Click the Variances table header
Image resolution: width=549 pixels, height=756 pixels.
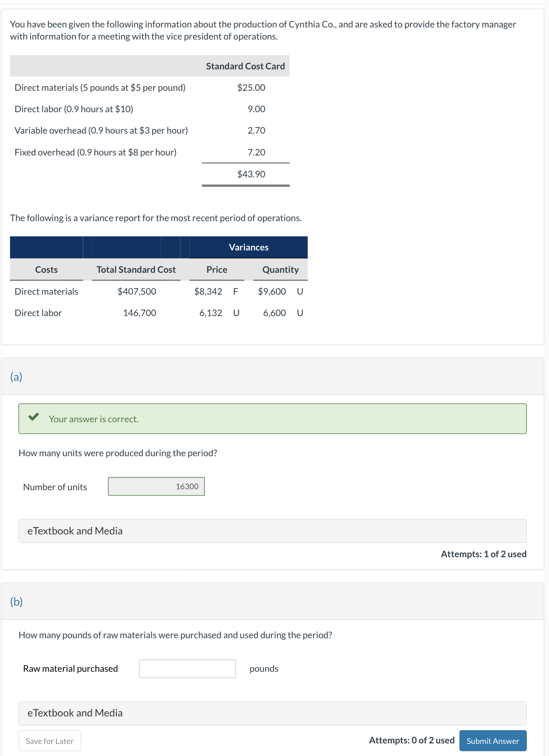(x=248, y=247)
